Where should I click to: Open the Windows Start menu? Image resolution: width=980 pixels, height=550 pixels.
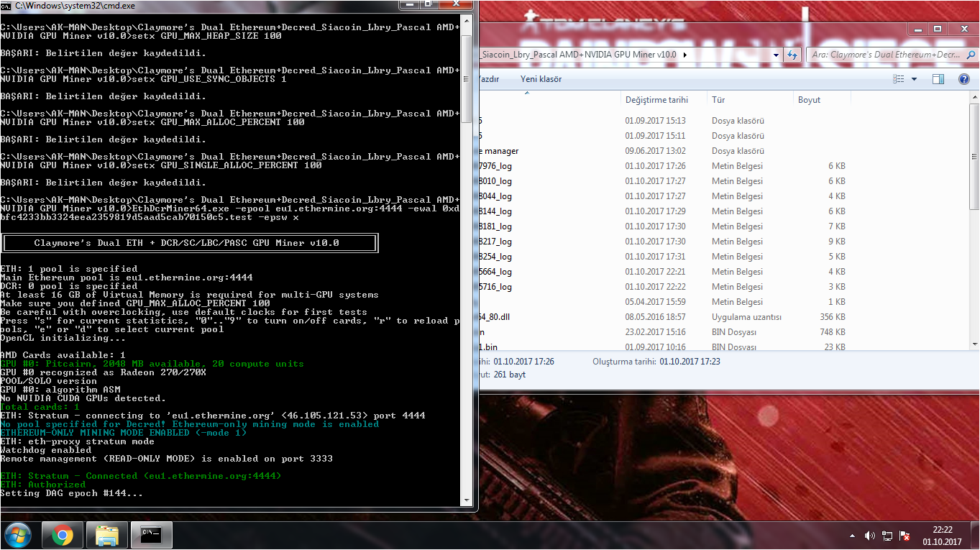[x=17, y=536]
